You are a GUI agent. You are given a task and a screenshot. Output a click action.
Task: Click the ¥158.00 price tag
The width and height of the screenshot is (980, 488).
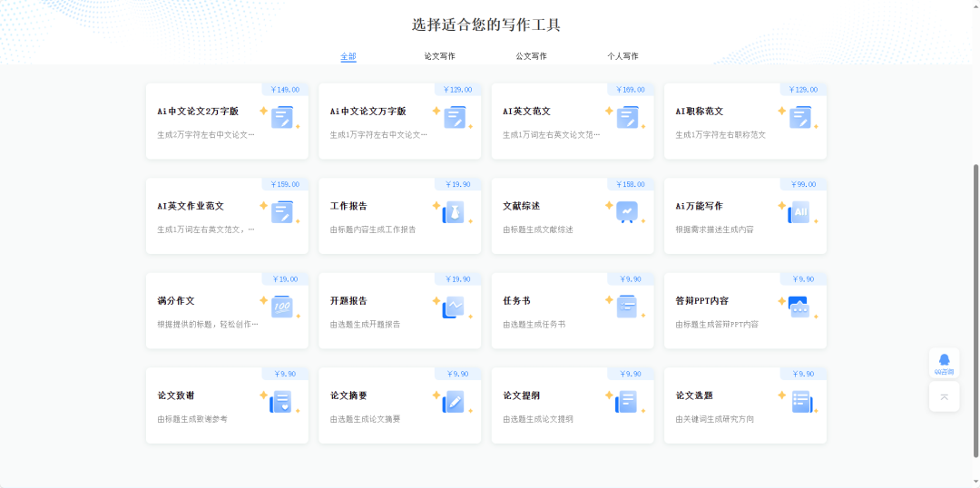(x=631, y=185)
